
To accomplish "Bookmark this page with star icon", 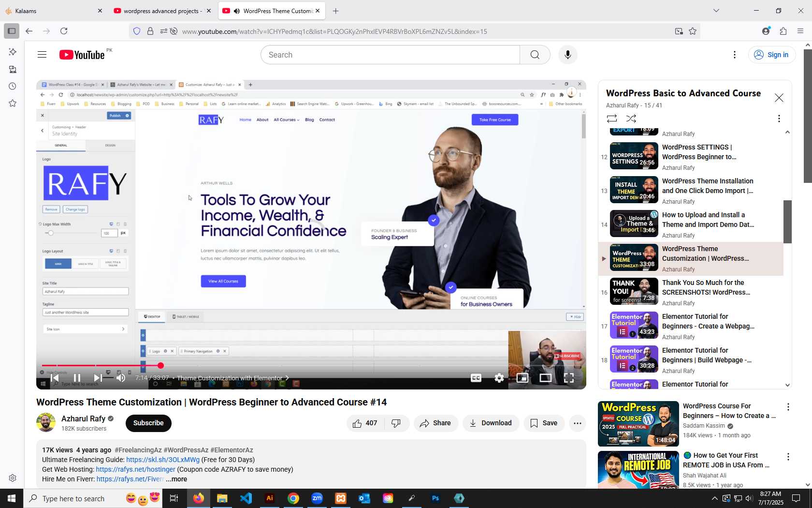I will coord(693,31).
